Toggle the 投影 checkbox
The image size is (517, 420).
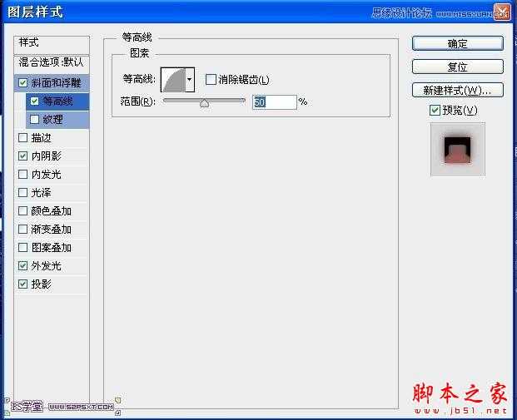pyautogui.click(x=22, y=284)
